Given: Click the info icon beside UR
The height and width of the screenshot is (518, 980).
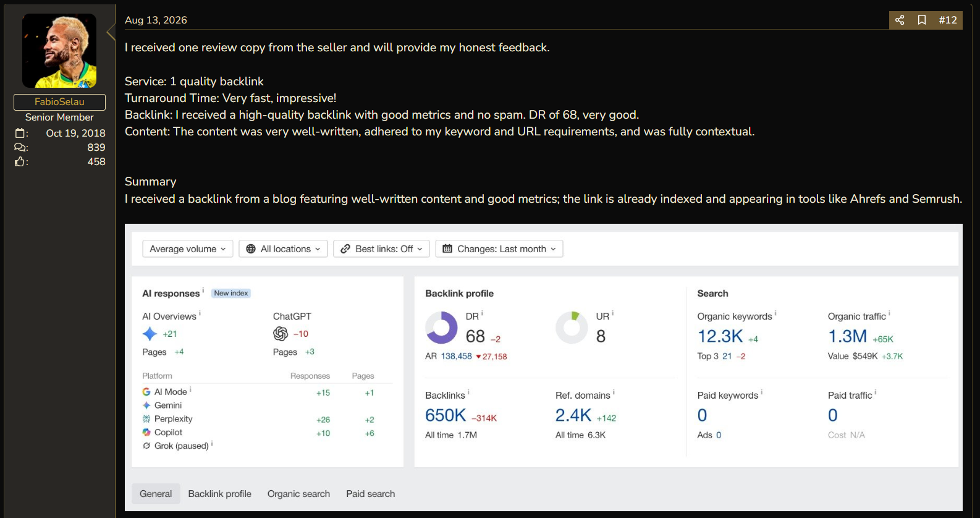Looking at the screenshot, I should (x=612, y=313).
